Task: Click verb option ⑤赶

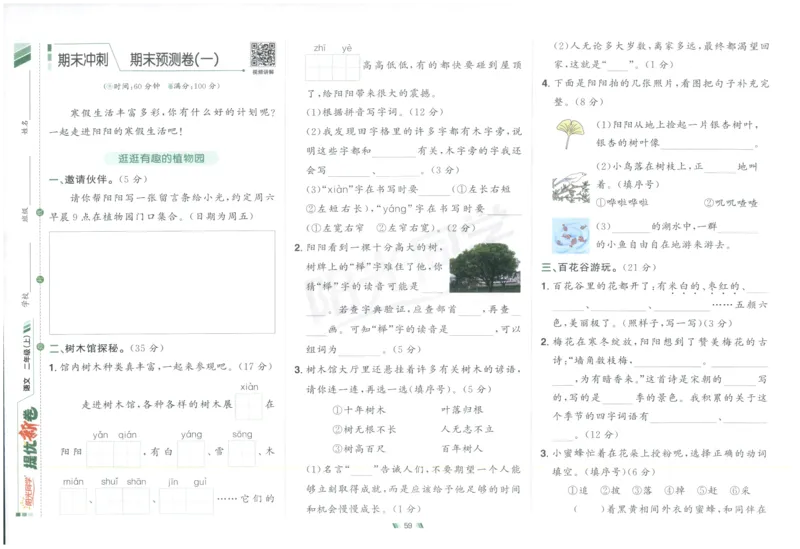Action: click(707, 490)
